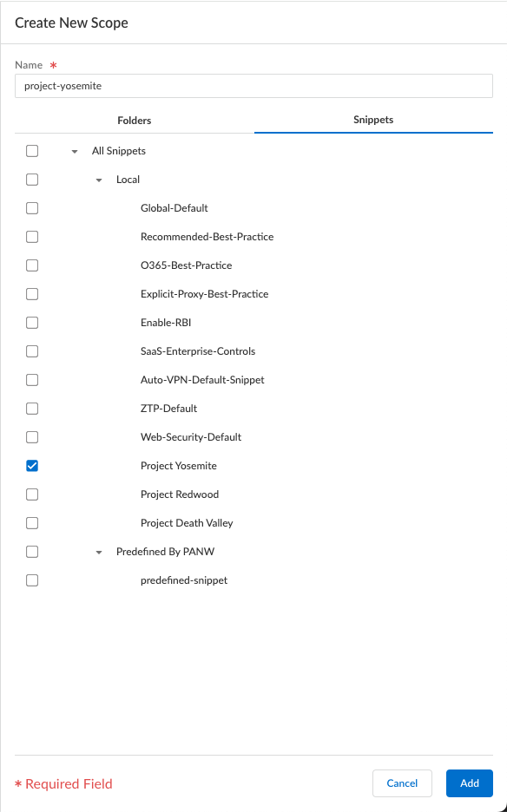Viewport: 507px width, 812px height.
Task: Enable the Global-Default snippet checkbox
Action: pyautogui.click(x=32, y=207)
